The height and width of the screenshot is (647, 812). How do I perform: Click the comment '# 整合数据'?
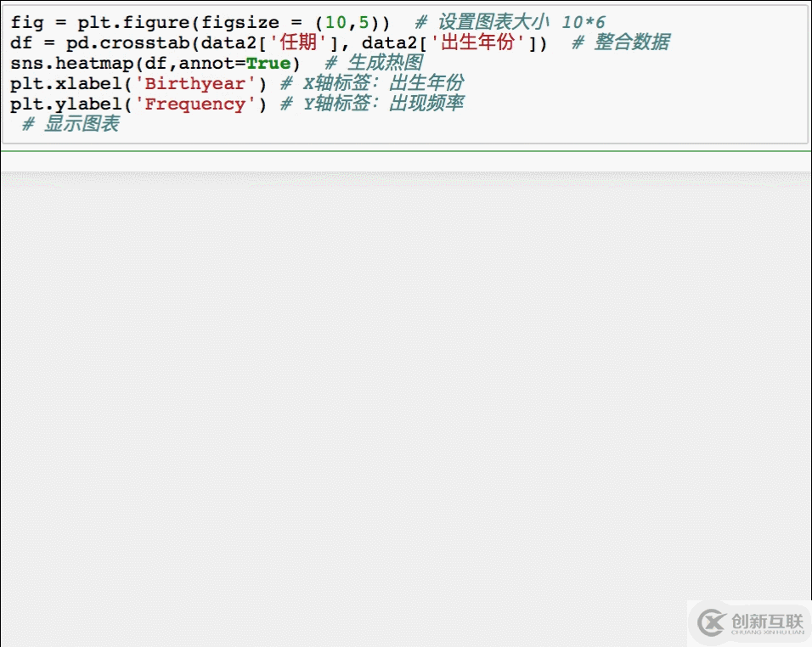pos(621,42)
